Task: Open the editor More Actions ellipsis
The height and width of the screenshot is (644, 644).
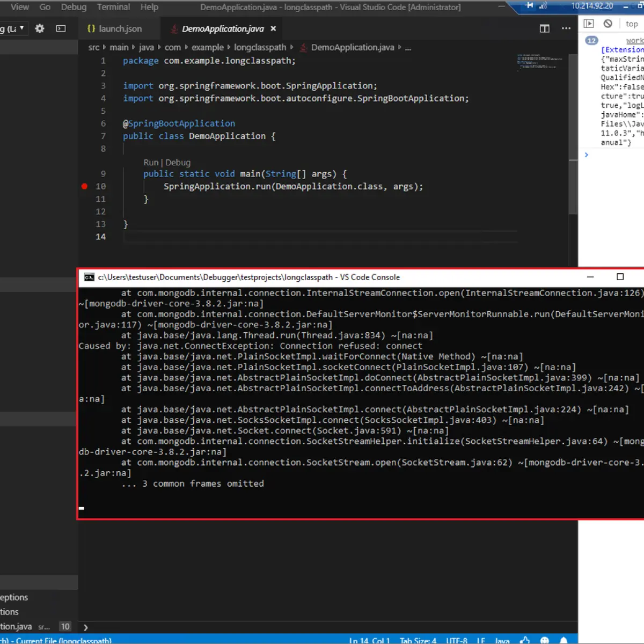Action: click(x=566, y=28)
